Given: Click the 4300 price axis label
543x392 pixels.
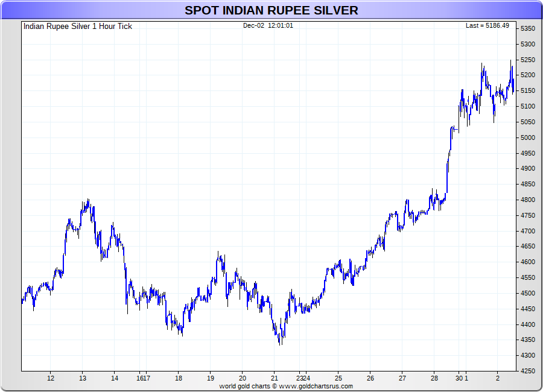Looking at the screenshot, I should click(528, 355).
